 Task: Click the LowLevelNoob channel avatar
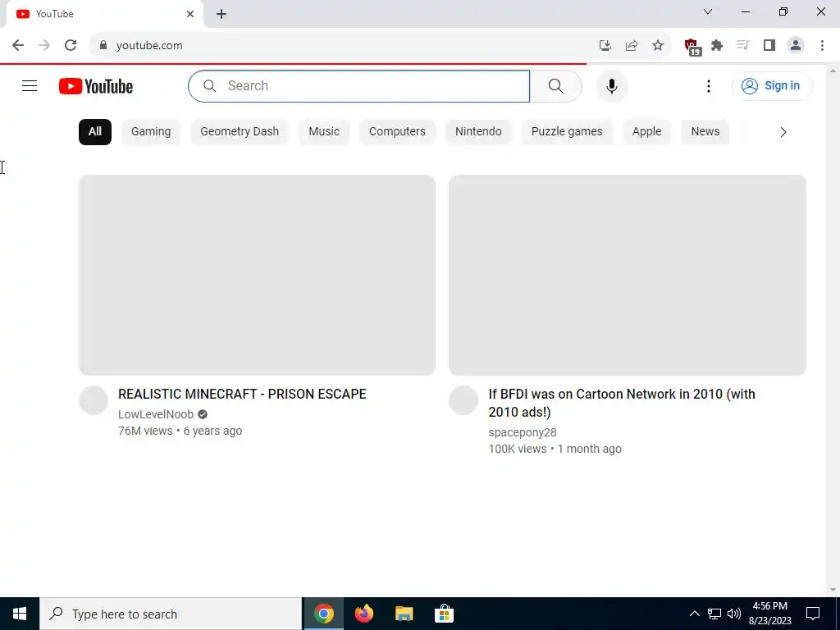coord(94,400)
